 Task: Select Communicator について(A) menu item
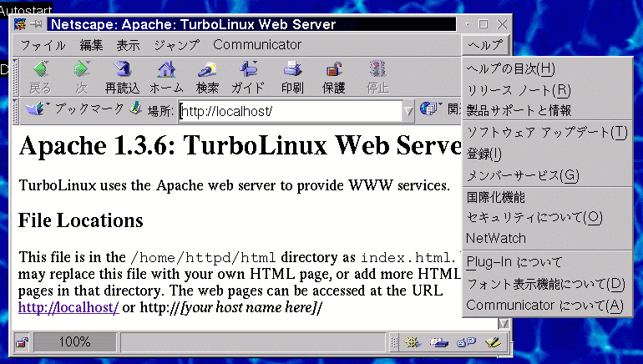tap(548, 306)
